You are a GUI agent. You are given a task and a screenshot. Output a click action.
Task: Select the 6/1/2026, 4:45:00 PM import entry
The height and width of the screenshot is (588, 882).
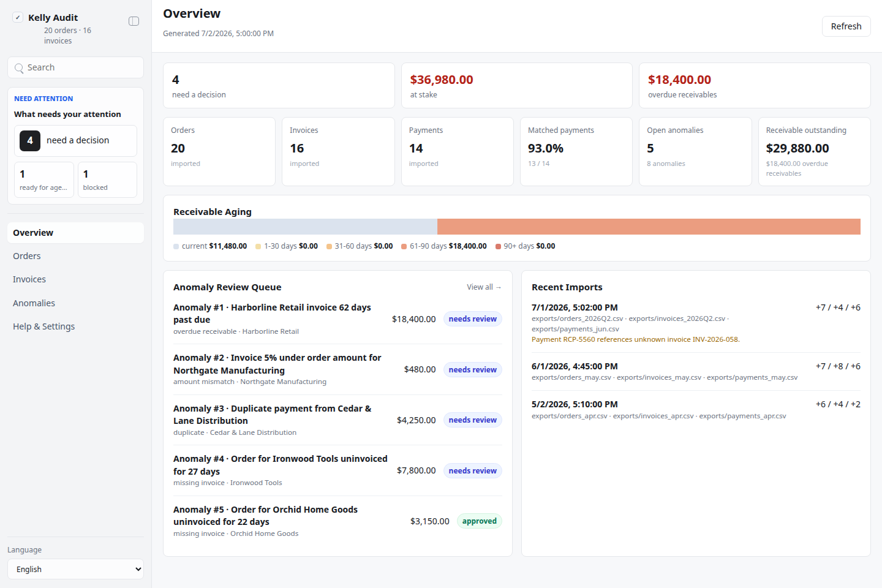click(696, 371)
